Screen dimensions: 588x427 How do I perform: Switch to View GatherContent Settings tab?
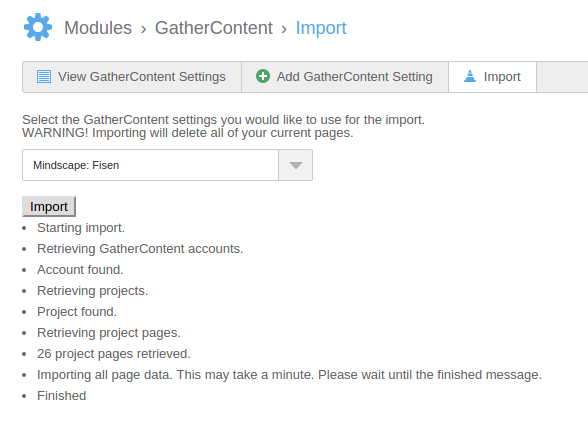click(x=132, y=77)
